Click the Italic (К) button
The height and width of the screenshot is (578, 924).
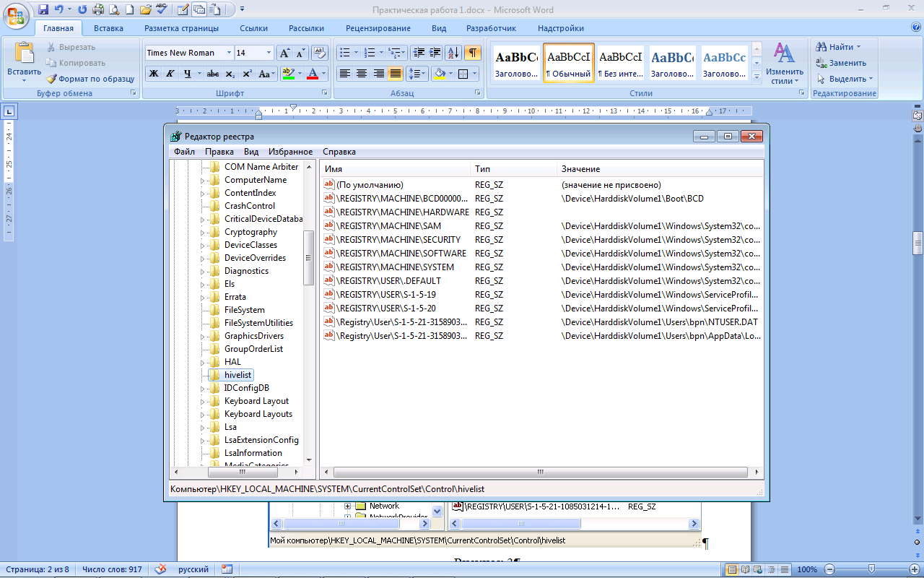point(170,74)
